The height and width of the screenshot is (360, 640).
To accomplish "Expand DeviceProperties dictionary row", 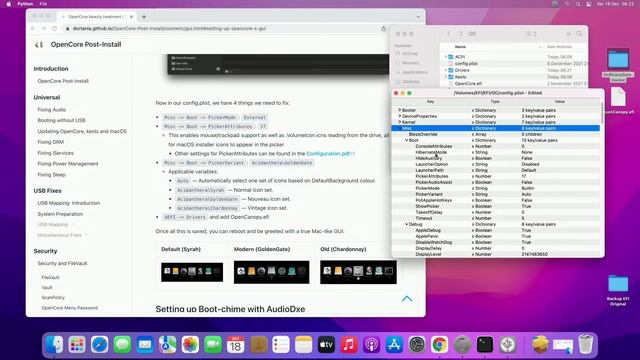I will click(x=400, y=116).
